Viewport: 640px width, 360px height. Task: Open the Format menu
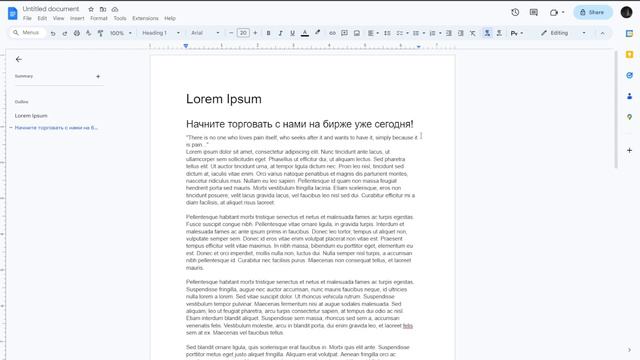pyautogui.click(x=99, y=18)
